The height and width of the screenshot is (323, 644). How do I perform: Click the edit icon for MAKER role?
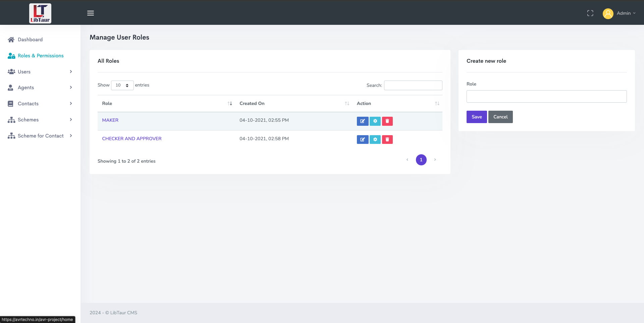click(362, 121)
